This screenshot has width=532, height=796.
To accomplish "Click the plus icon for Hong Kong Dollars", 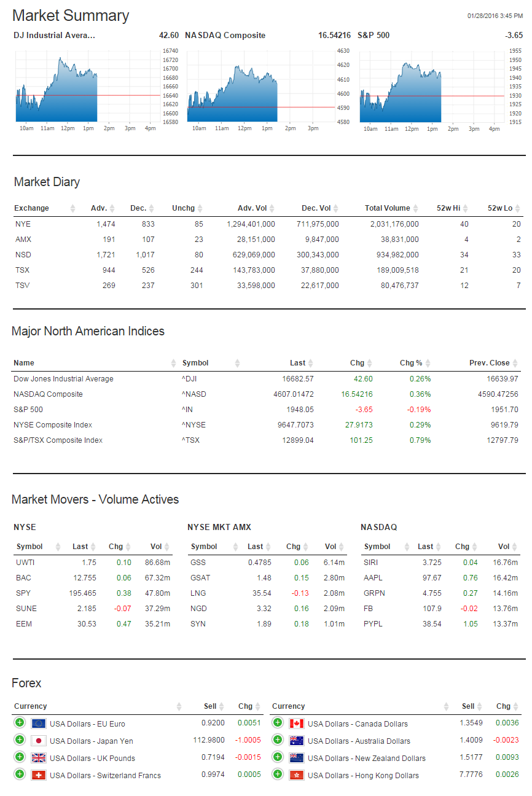I will (x=277, y=775).
